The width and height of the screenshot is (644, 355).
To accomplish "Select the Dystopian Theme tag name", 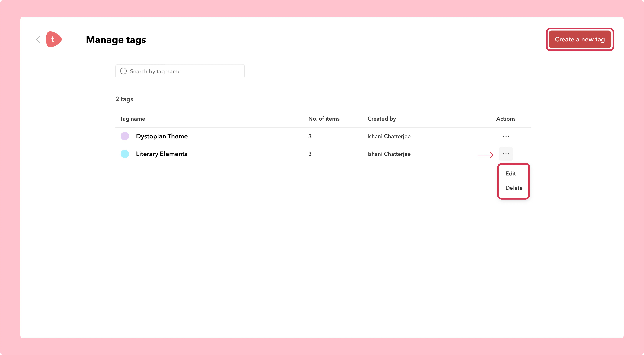I will (x=162, y=136).
